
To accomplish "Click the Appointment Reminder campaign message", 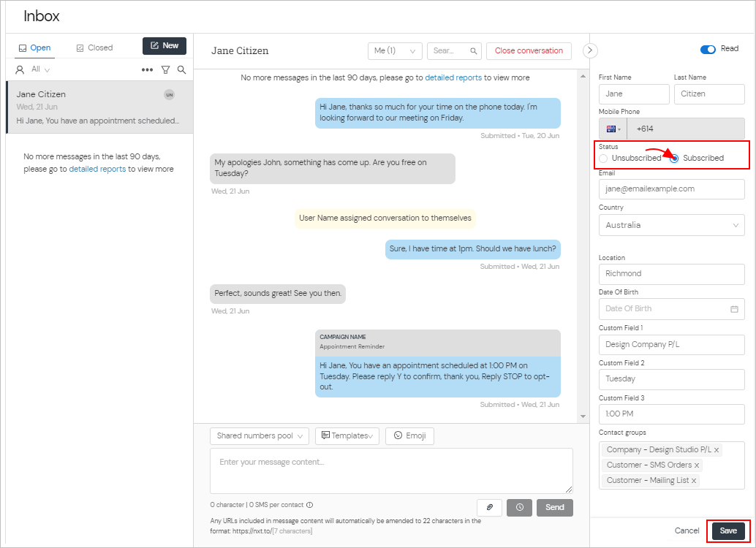I will 438,363.
